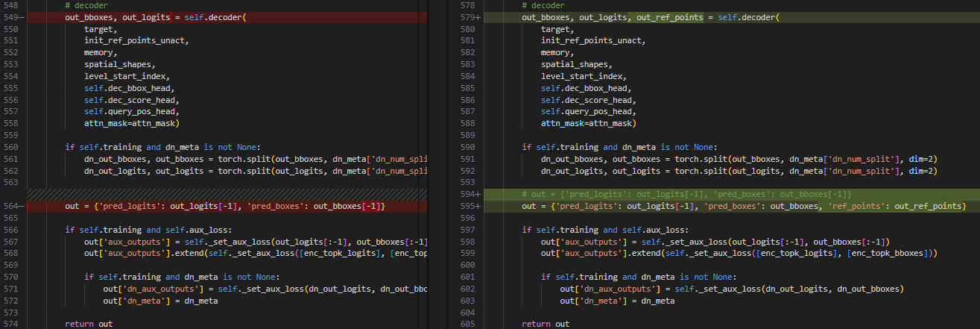
Task: Click the hatched empty gap in left pane
Action: coord(224,193)
